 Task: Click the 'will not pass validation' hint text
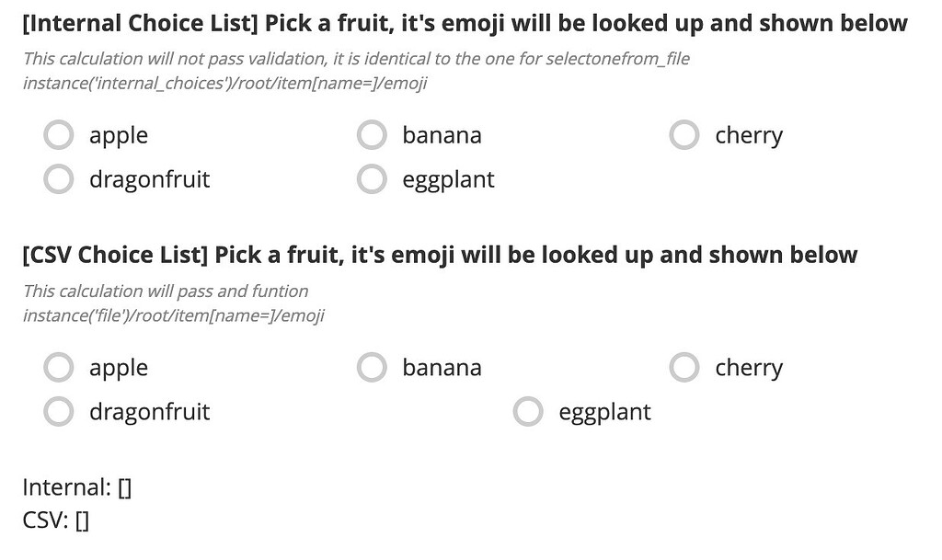[x=356, y=59]
